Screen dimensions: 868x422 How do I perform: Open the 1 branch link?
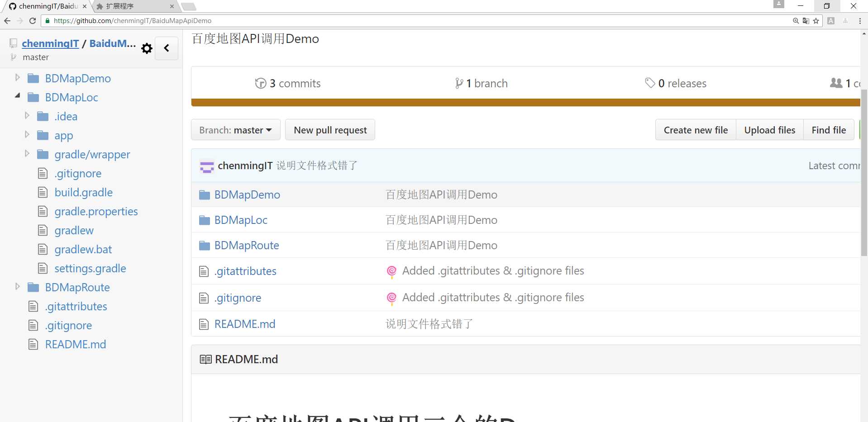point(481,83)
